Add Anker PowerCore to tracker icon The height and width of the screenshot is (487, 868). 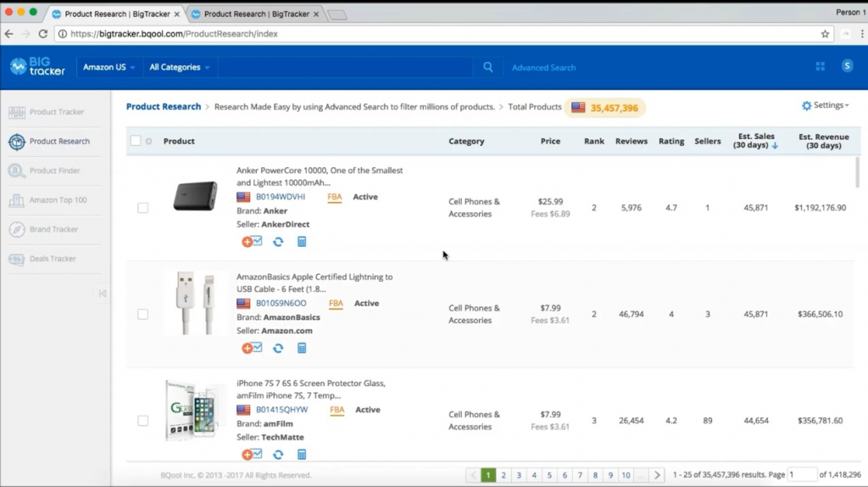252,242
